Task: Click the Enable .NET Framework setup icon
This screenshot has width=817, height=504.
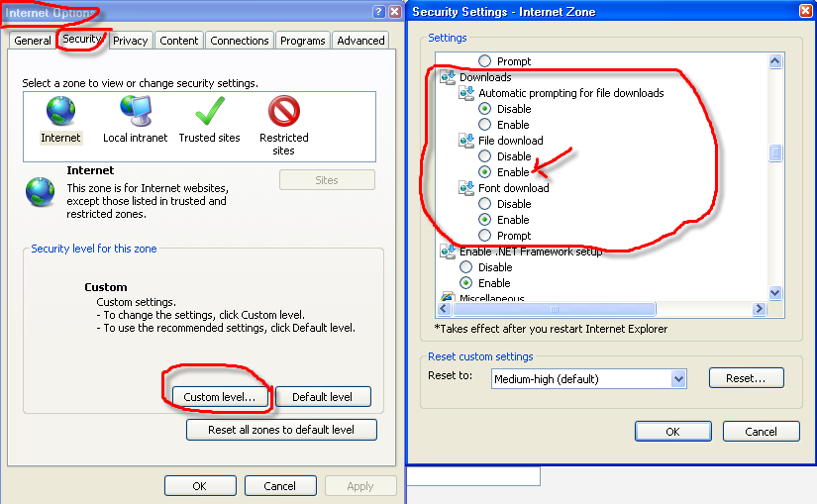Action: [448, 252]
